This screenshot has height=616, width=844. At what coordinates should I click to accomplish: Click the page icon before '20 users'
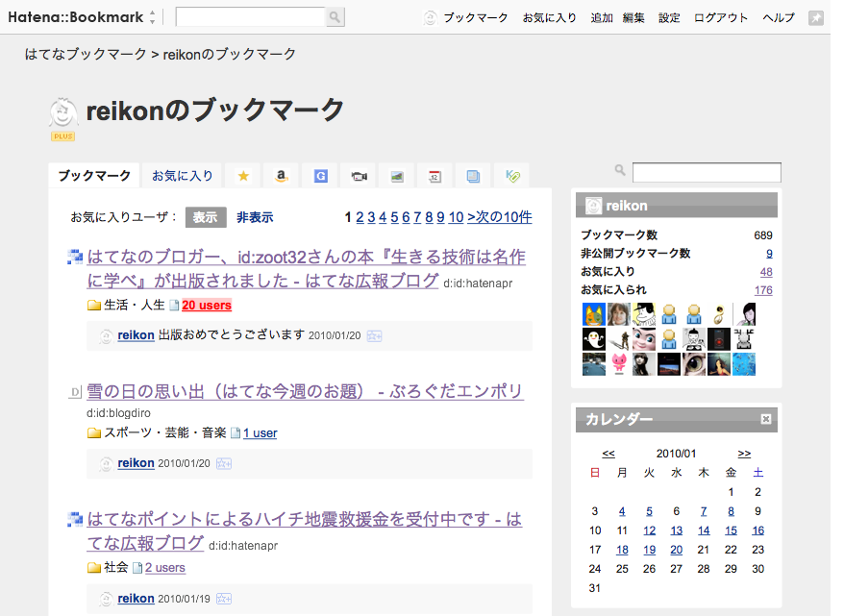point(174,306)
